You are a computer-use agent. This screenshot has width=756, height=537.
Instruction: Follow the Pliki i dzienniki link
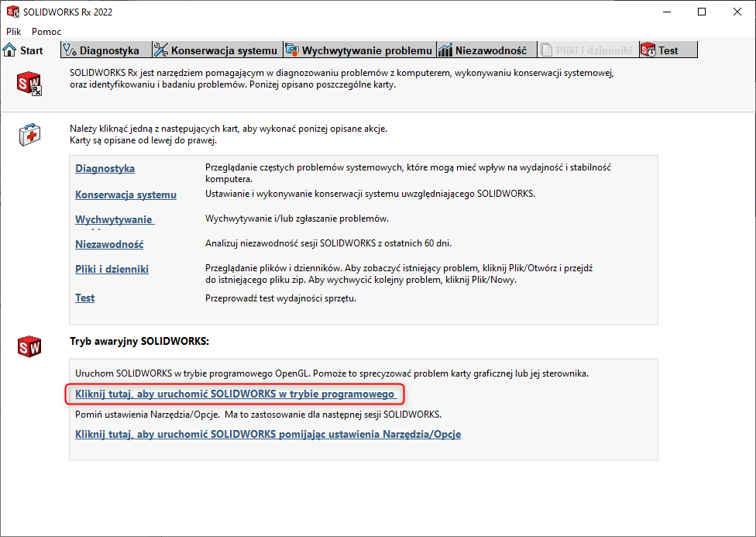tap(112, 269)
